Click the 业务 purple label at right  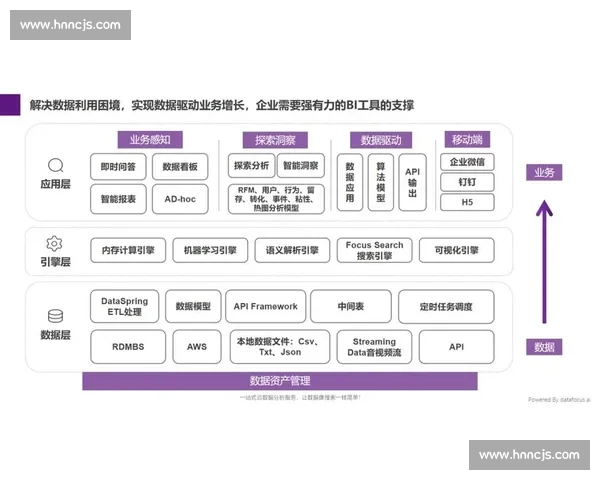[544, 173]
